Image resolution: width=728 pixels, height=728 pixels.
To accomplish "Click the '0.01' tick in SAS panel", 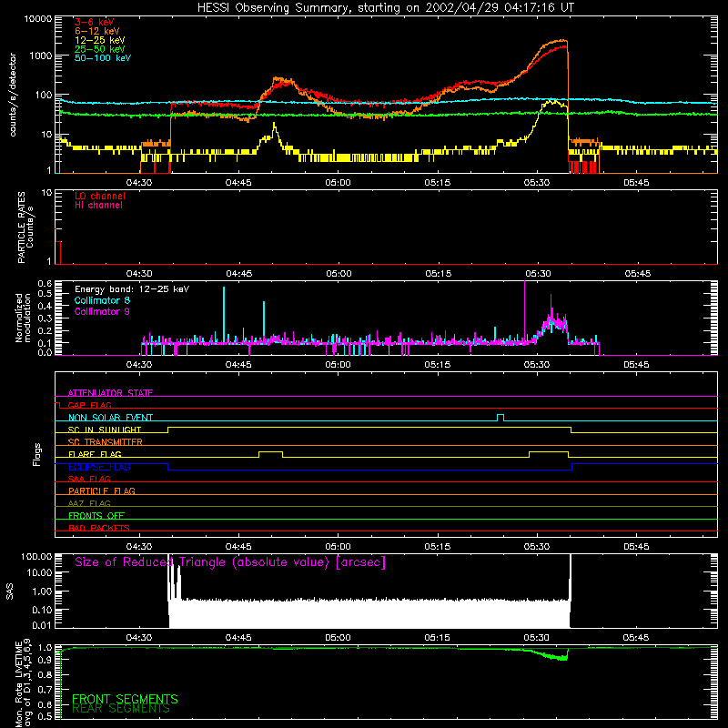I will 42,625.
